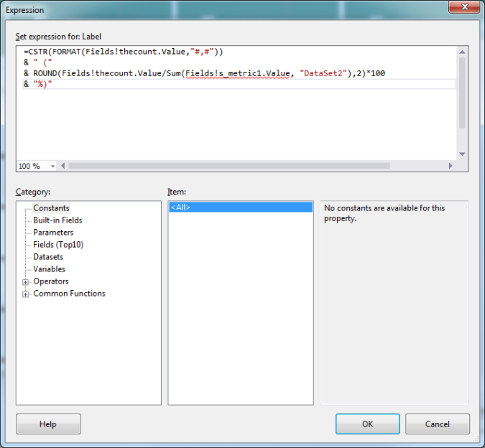The image size is (485, 448).
Task: Select Variables category
Action: (x=49, y=269)
